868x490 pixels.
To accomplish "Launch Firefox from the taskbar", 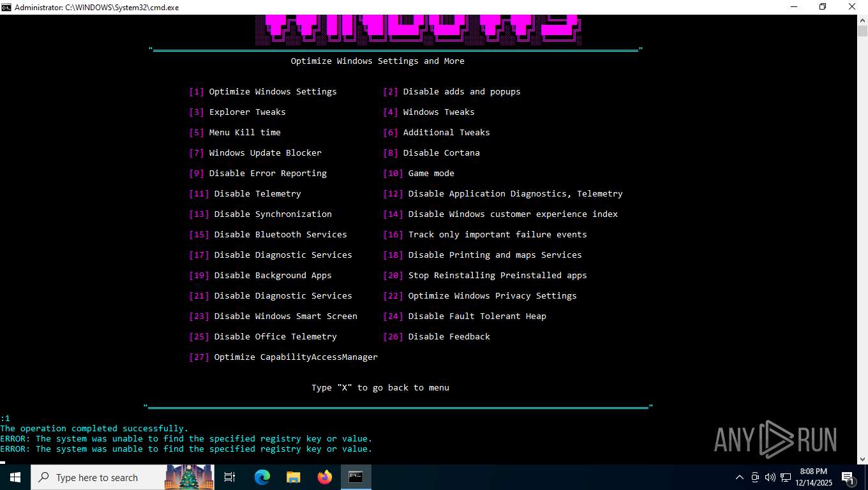I will point(325,477).
